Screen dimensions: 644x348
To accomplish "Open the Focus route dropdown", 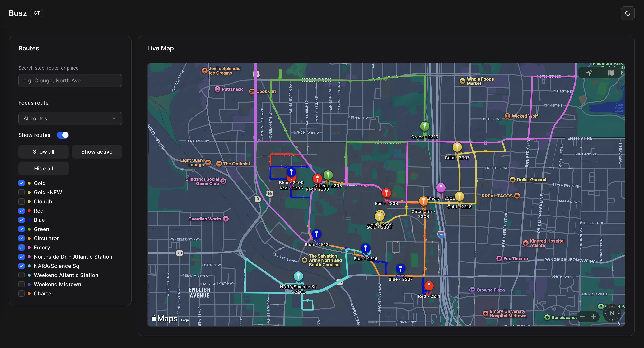I will (70, 118).
